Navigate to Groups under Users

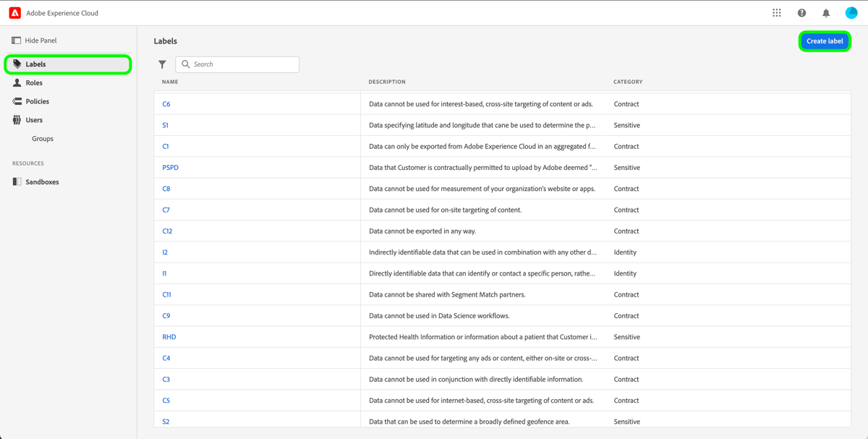click(x=43, y=138)
